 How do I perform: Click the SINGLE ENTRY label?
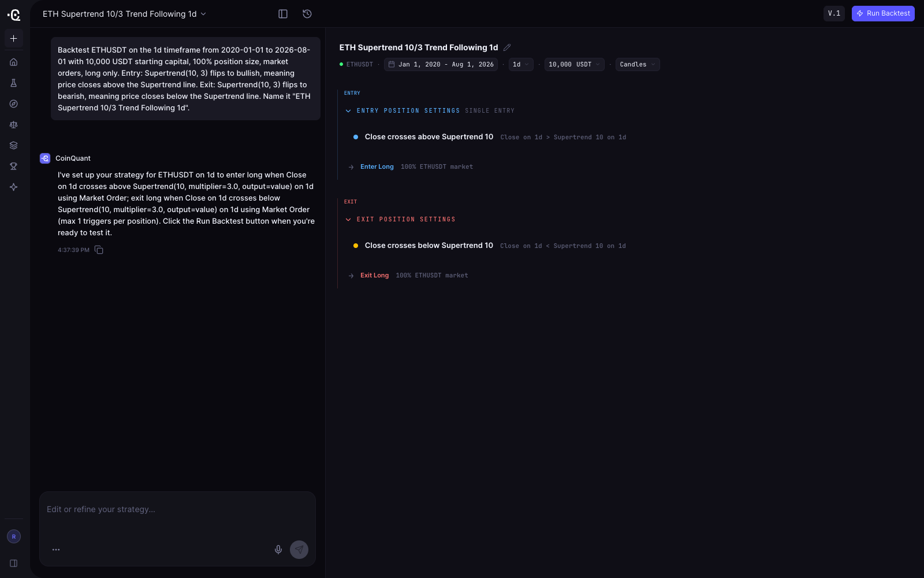490,110
